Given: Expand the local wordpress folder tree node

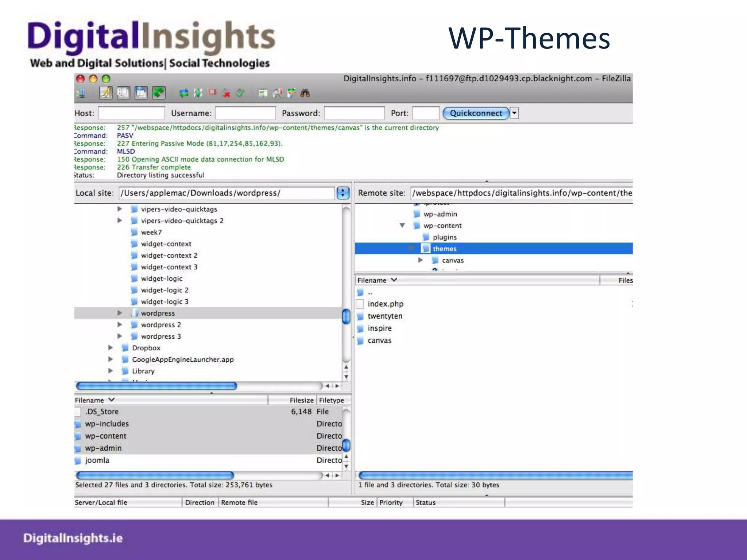Looking at the screenshot, I should [120, 313].
